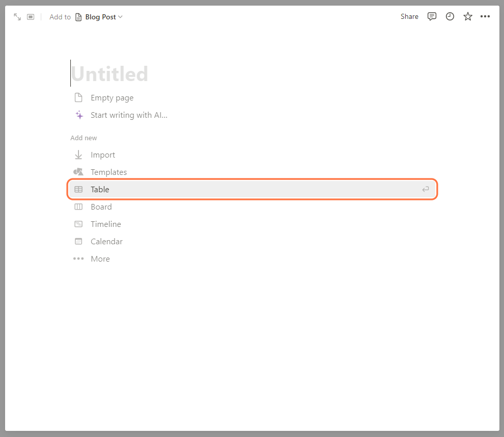Insert a Calendar view

106,241
